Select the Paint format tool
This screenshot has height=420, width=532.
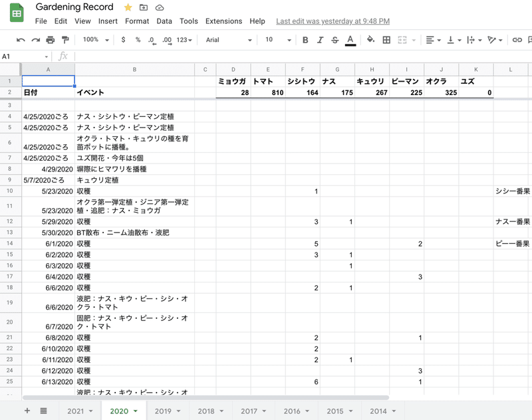coord(65,40)
